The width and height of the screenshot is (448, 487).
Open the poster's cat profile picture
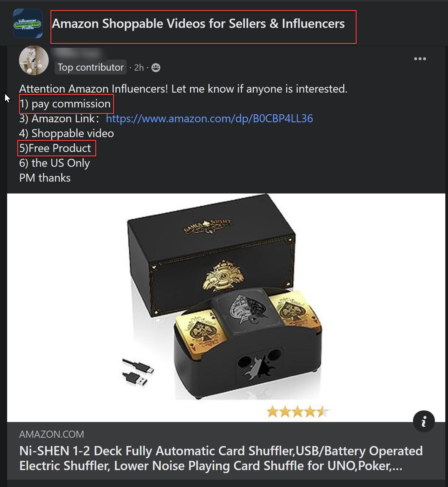[34, 60]
